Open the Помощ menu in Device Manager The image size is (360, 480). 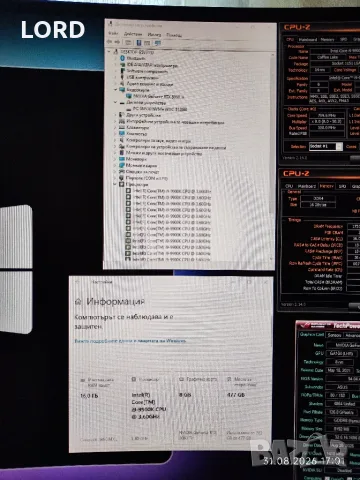(x=174, y=35)
